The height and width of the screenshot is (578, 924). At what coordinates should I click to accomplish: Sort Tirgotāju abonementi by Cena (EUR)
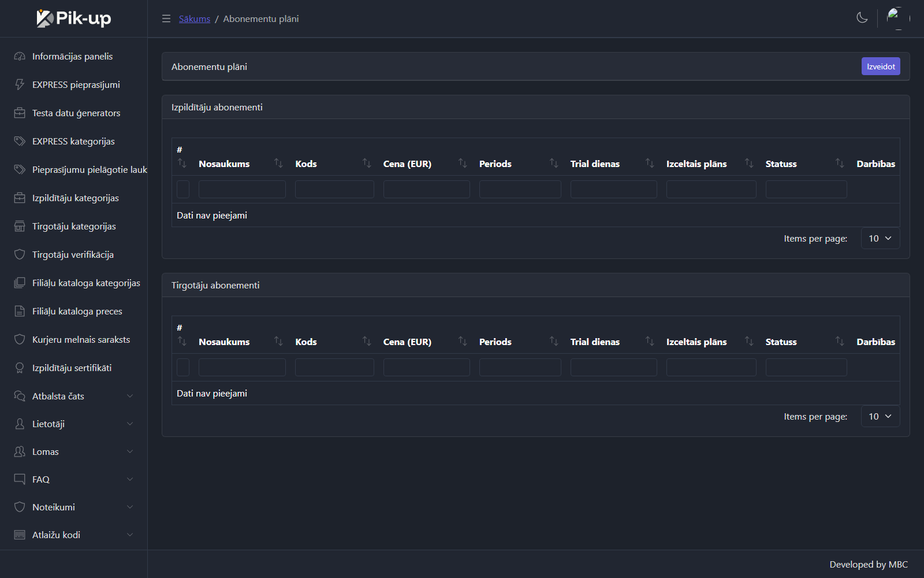[x=463, y=342]
